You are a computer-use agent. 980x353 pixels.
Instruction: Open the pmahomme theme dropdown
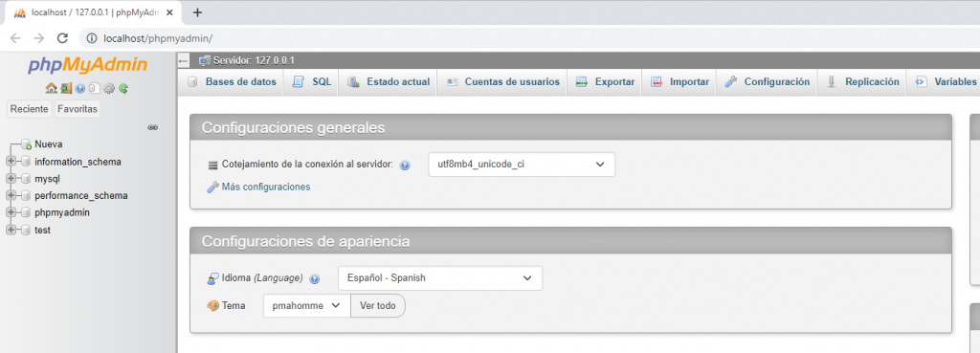307,305
